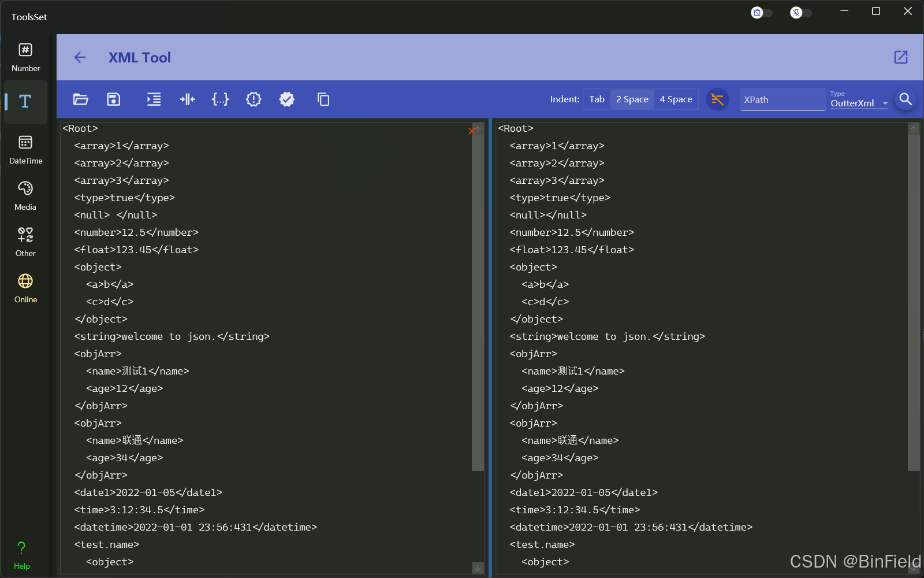Minimize the ToolsSet window
The width and height of the screenshot is (924, 578).
click(844, 12)
